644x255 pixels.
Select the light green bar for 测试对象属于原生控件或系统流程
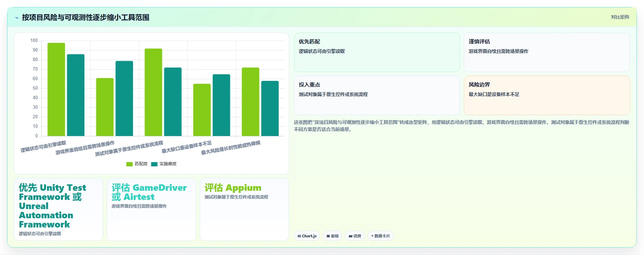pyautogui.click(x=153, y=92)
